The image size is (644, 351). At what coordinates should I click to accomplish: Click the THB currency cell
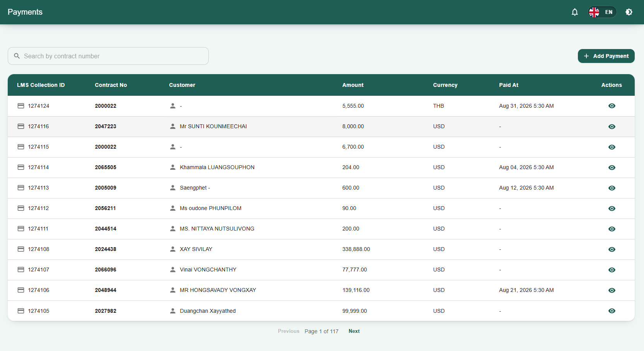(438, 106)
